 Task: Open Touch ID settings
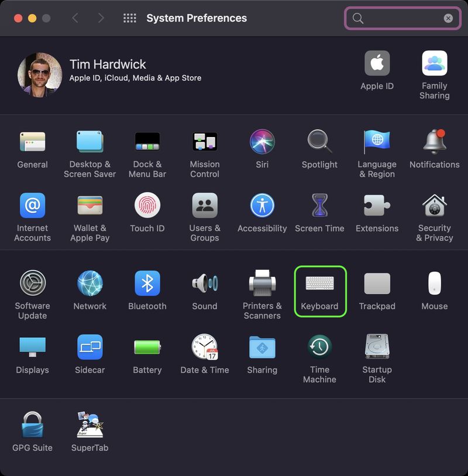click(147, 206)
